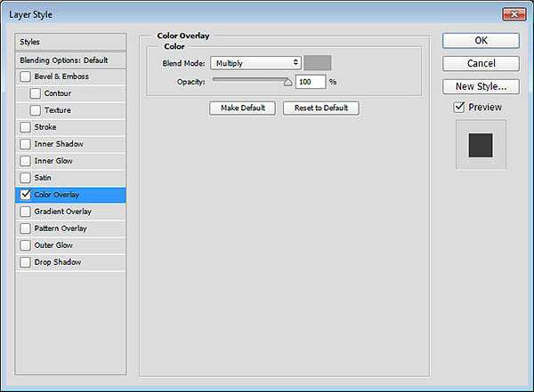Tick the Contour checkbox
The height and width of the screenshot is (392, 534).
(x=35, y=93)
